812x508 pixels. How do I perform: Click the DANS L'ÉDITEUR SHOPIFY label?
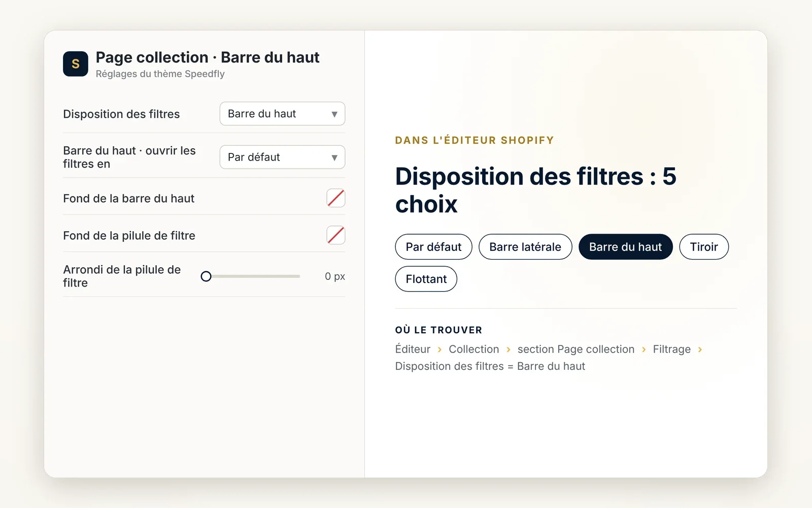tap(475, 140)
